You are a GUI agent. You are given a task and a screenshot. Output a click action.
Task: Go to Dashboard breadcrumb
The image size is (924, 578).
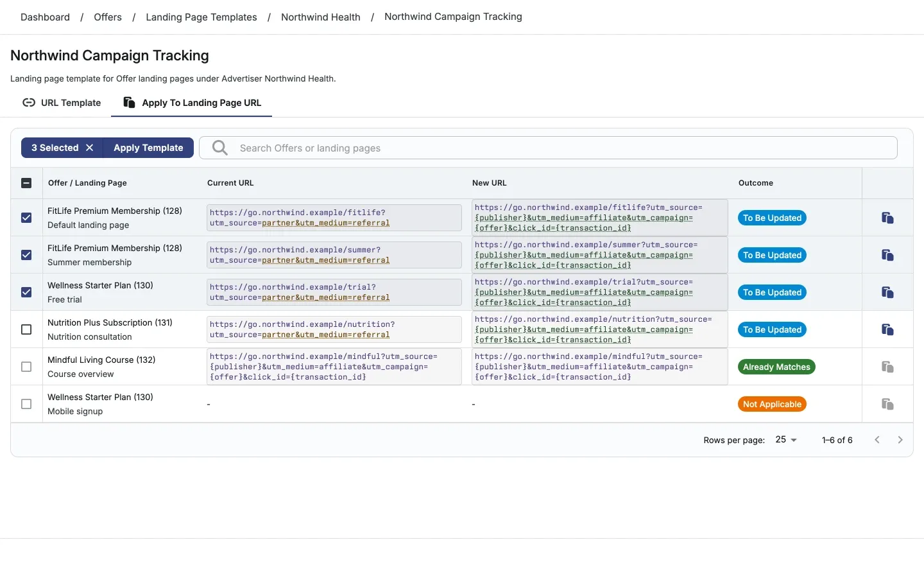click(x=45, y=17)
